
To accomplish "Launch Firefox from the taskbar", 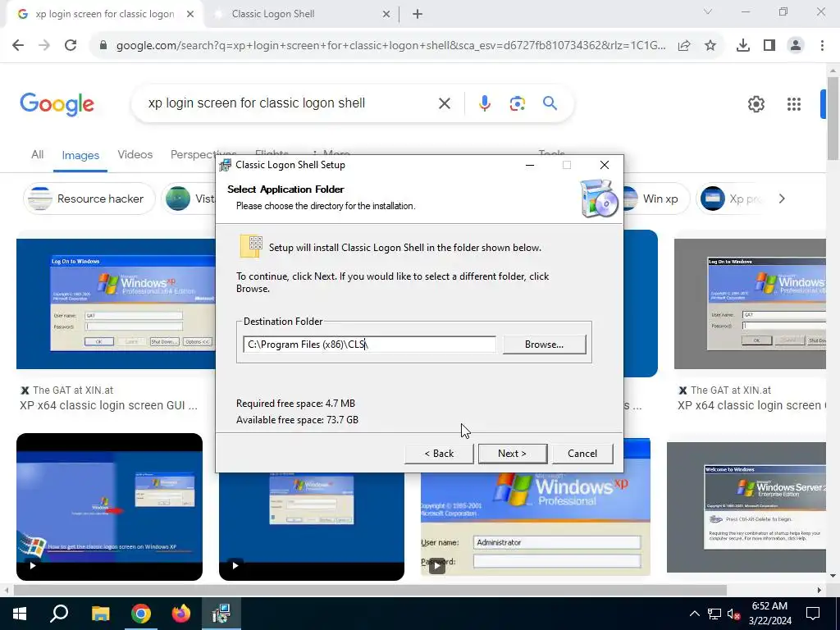I will (181, 614).
